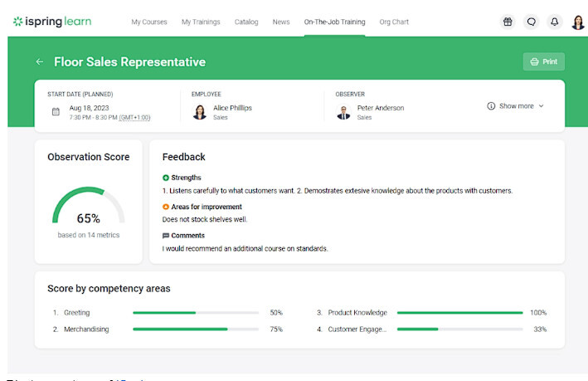The height and width of the screenshot is (381, 588).
Task: Click the 100% score value
Action: [538, 313]
